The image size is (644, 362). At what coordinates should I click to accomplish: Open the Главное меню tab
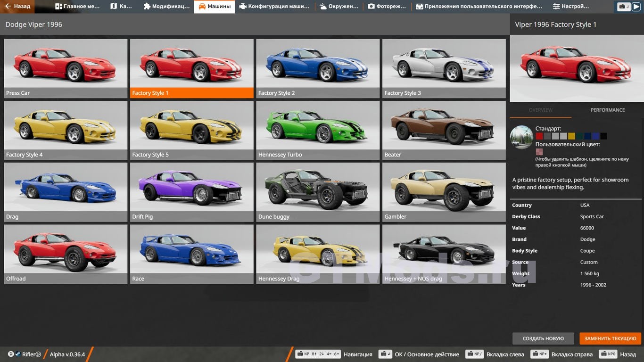point(77,7)
